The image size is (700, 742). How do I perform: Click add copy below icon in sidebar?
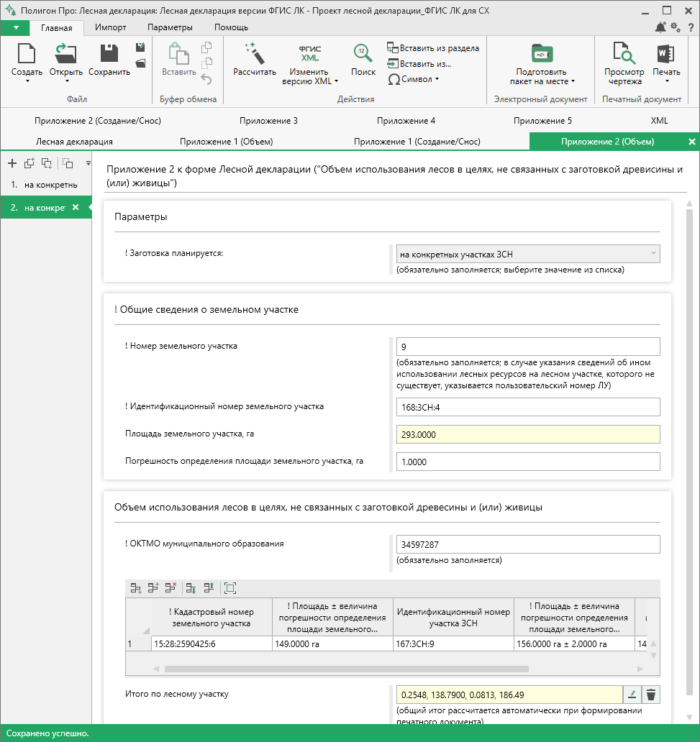click(x=47, y=163)
